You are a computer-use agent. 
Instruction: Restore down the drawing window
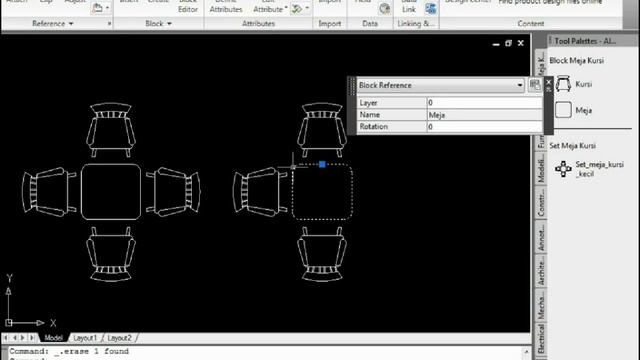point(508,43)
